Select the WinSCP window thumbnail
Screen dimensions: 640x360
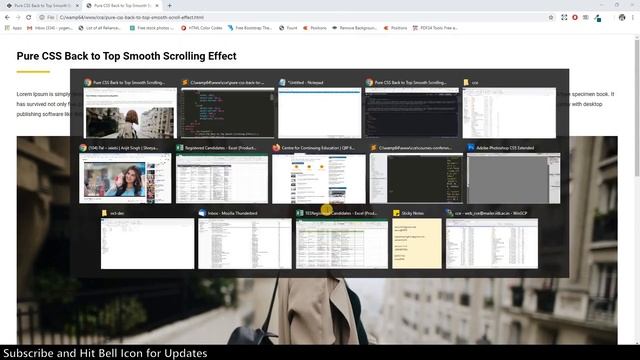tap(492, 244)
